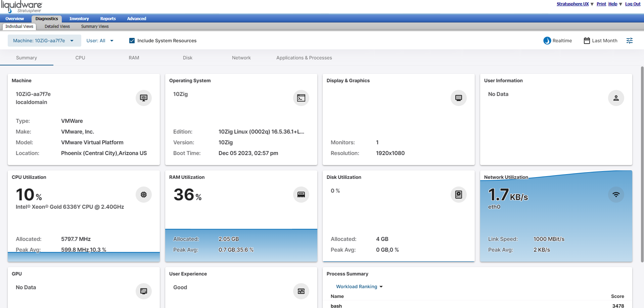This screenshot has width=644, height=308.
Task: Click the User Information person icon
Action: [x=616, y=98]
